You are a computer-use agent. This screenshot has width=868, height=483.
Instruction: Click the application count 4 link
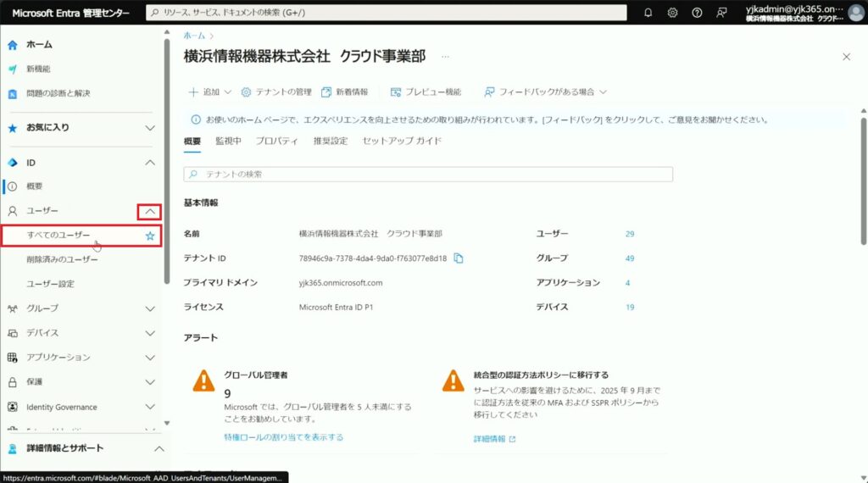[627, 283]
